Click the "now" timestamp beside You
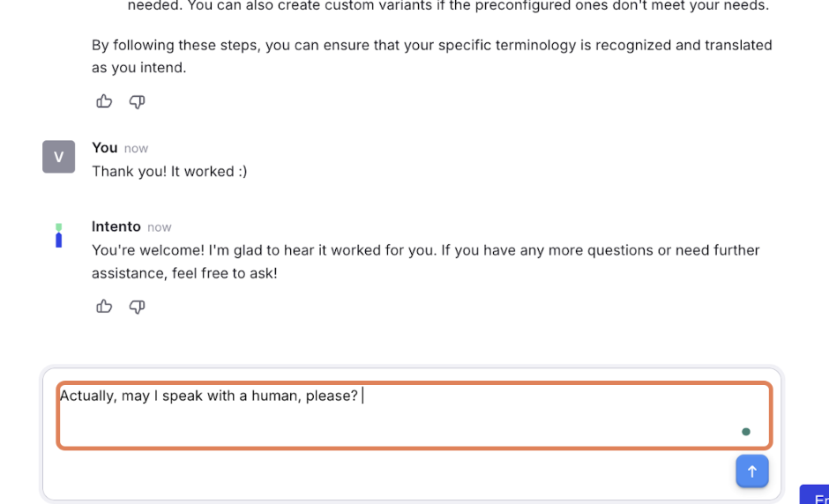 136,149
